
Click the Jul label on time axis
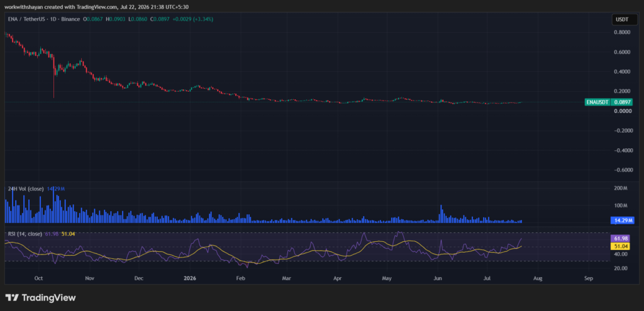487,278
